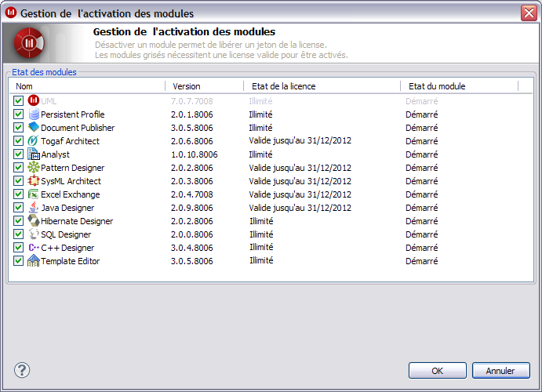Open help via the question mark icon
This screenshot has height=392, width=542.
point(22,370)
